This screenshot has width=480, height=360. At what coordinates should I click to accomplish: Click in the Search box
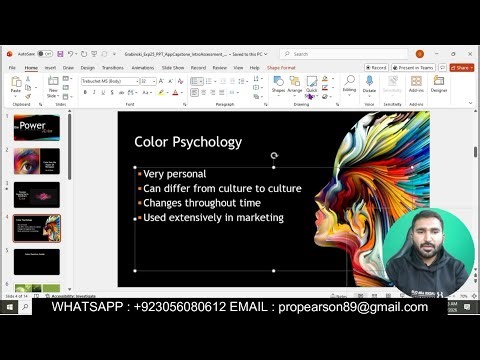click(x=345, y=54)
